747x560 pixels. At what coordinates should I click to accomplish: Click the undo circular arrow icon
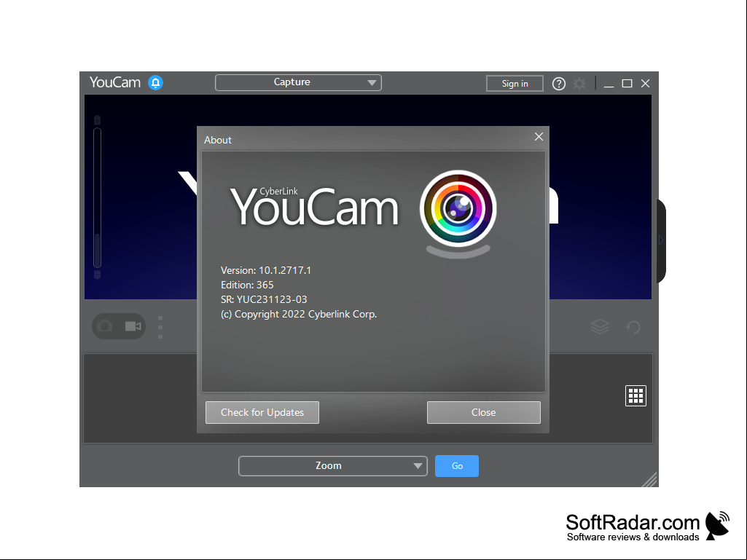pyautogui.click(x=633, y=327)
